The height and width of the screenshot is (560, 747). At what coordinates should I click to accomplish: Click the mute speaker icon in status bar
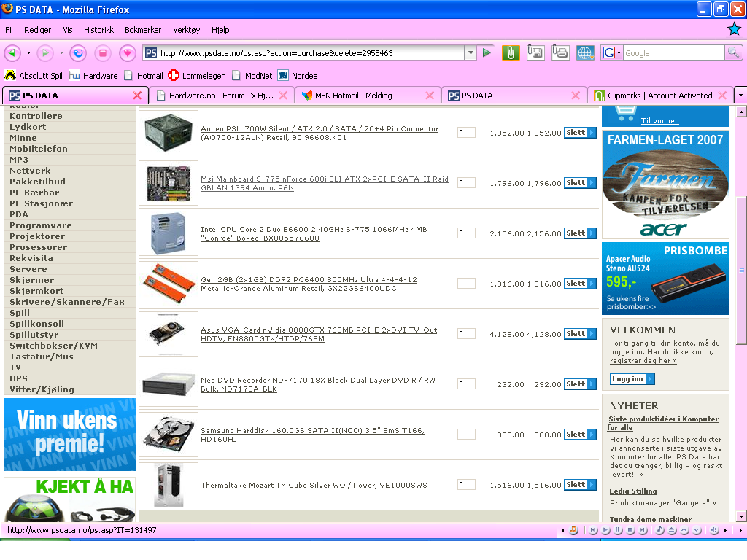pyautogui.click(x=714, y=530)
